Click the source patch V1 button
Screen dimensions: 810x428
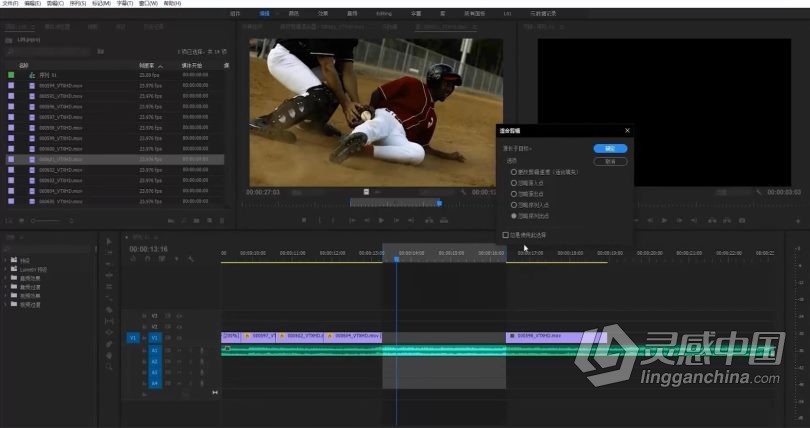click(133, 338)
